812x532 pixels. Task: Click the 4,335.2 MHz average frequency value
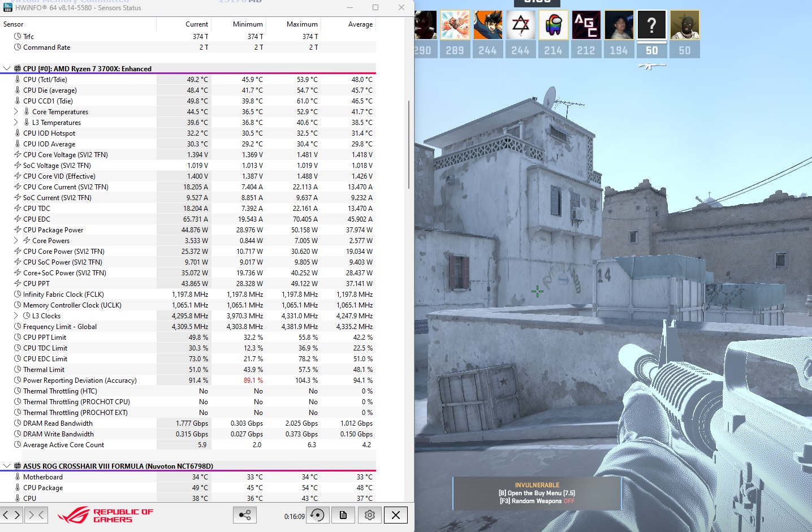[355, 327]
